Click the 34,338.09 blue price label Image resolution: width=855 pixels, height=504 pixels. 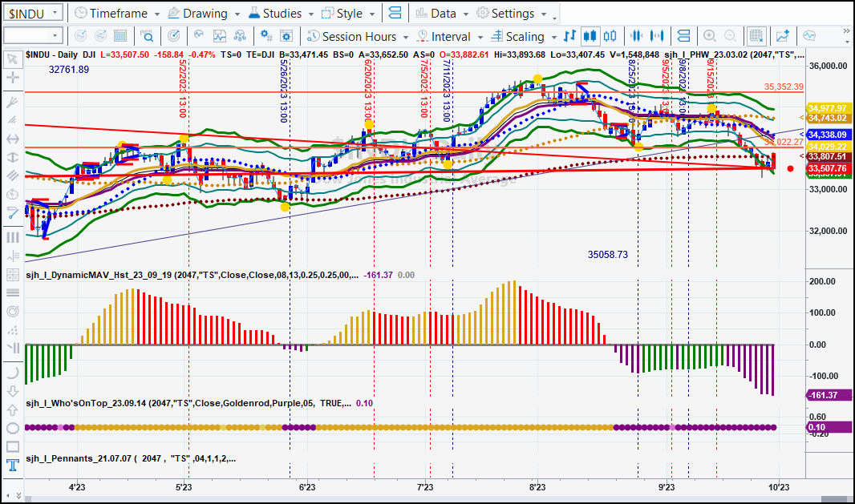(x=827, y=135)
